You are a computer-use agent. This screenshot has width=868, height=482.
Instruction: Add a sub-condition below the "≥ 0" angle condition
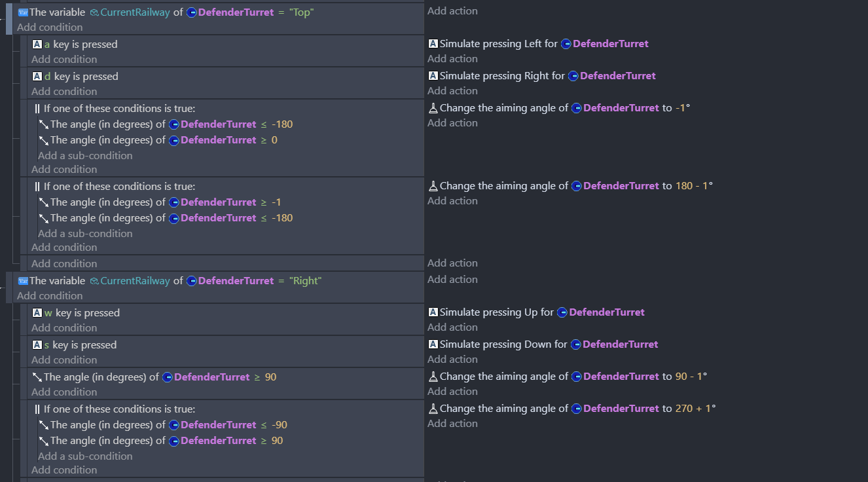[x=85, y=156]
